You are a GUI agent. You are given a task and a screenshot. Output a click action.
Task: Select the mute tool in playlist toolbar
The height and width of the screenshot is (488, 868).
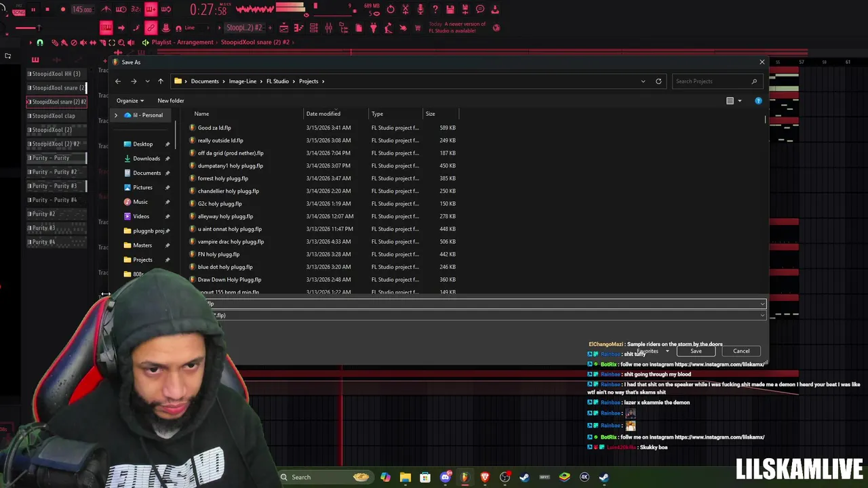83,42
